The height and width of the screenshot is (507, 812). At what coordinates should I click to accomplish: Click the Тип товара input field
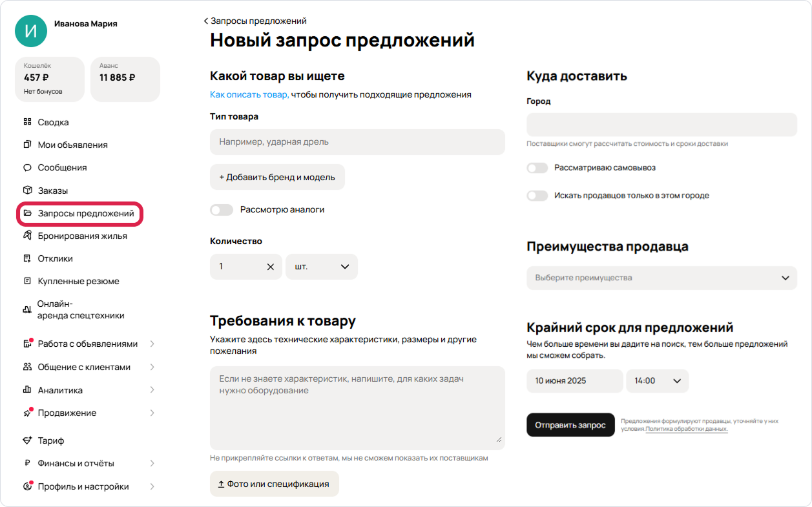357,142
